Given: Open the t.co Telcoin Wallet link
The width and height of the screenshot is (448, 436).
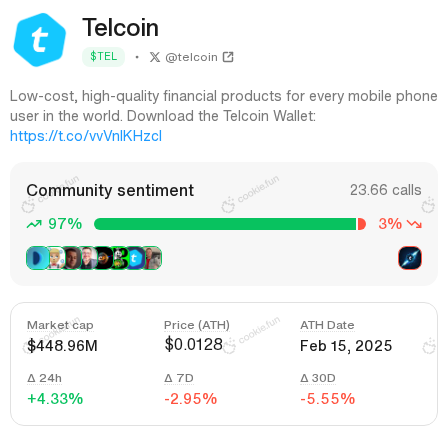Looking at the screenshot, I should point(86,136).
